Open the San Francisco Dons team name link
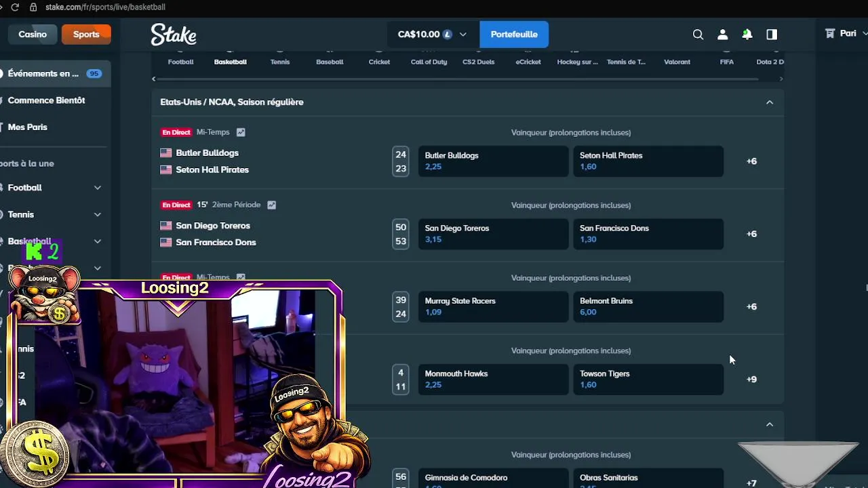868x488 pixels. [216, 243]
